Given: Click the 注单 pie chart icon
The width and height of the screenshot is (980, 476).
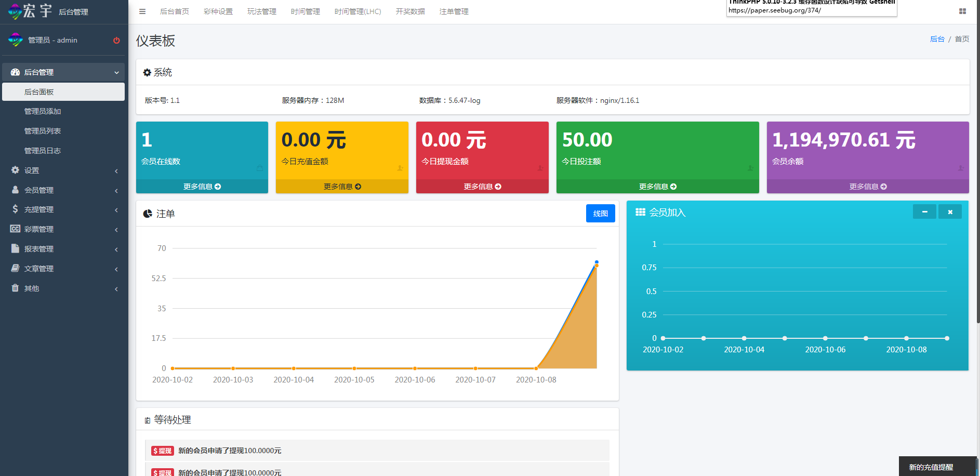Looking at the screenshot, I should tap(148, 214).
